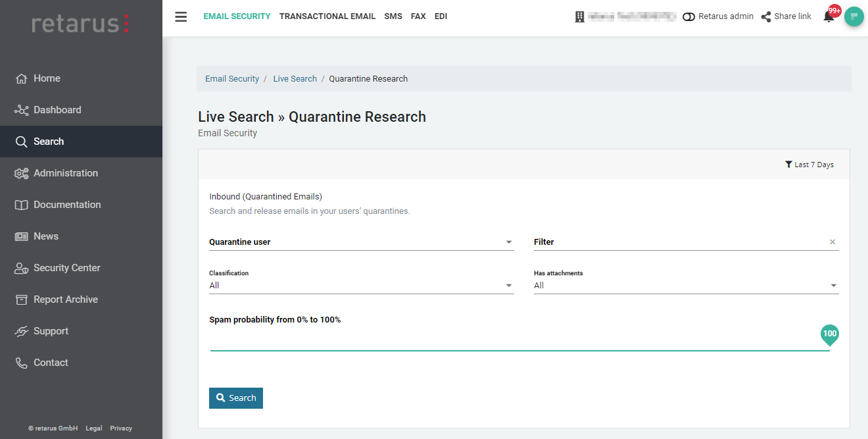This screenshot has height=439, width=868.
Task: Open notifications bell with 99+ badge
Action: [829, 17]
